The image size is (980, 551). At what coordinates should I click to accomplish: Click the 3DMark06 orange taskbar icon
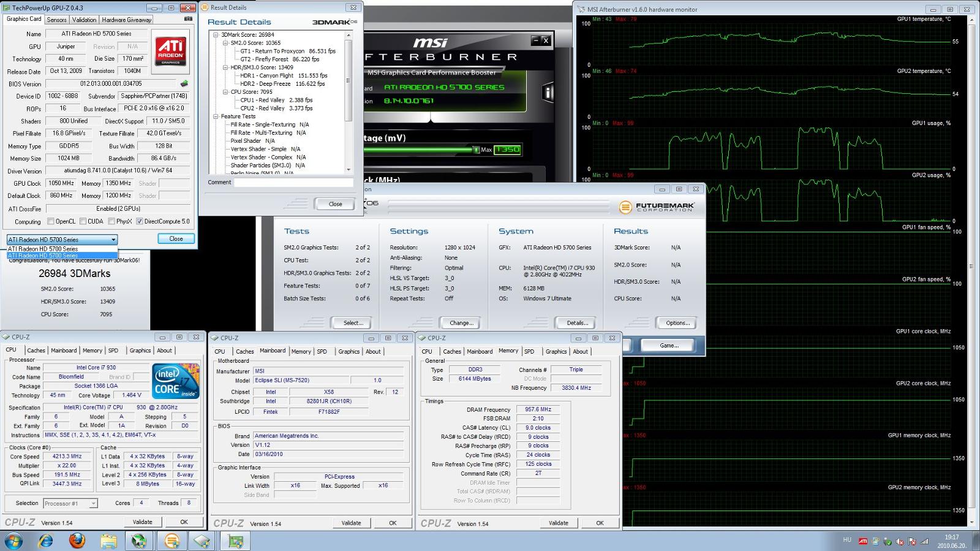point(172,541)
